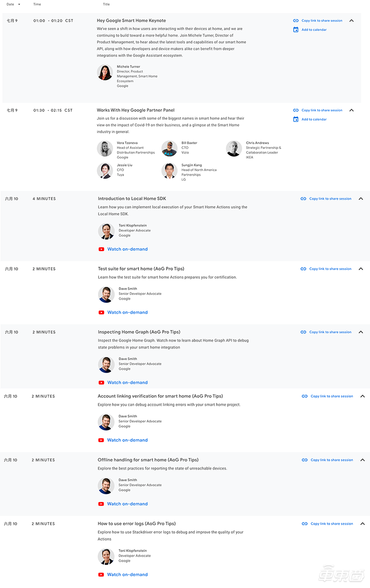Watch on-demand Account linking verification

(128, 440)
